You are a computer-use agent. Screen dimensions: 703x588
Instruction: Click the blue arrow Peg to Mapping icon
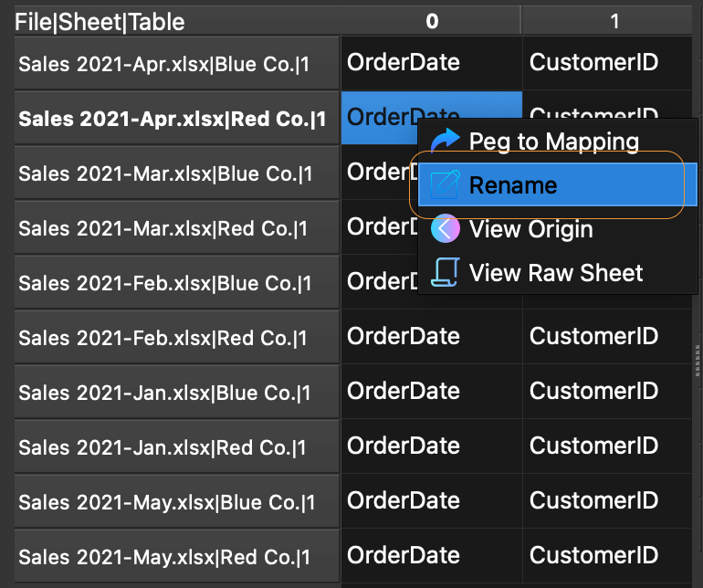point(445,141)
